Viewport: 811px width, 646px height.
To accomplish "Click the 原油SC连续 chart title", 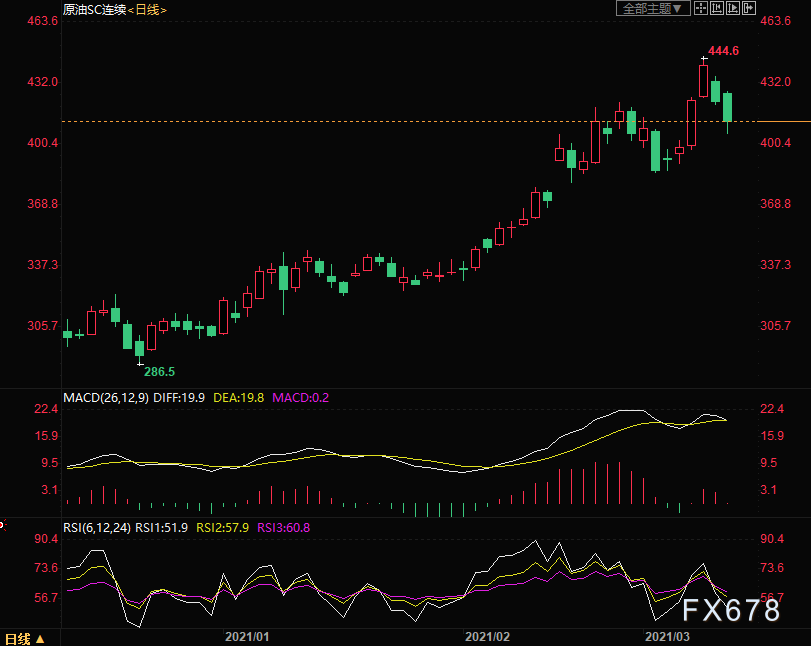I will (94, 9).
